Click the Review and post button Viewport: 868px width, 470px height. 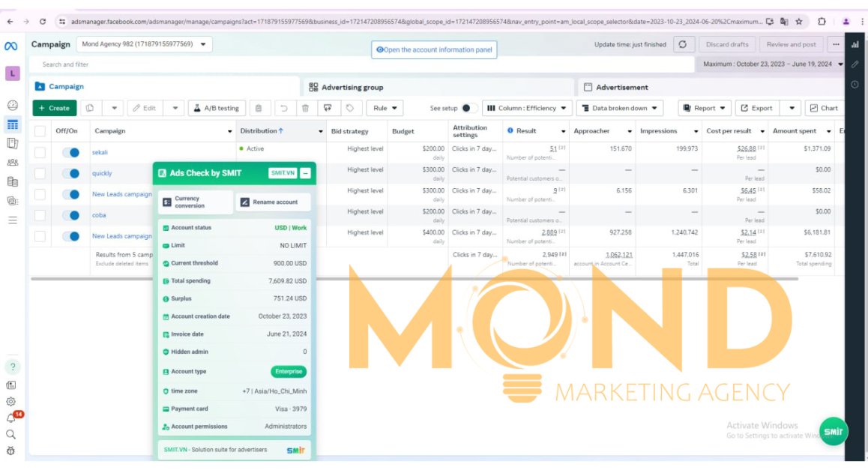pyautogui.click(x=791, y=44)
